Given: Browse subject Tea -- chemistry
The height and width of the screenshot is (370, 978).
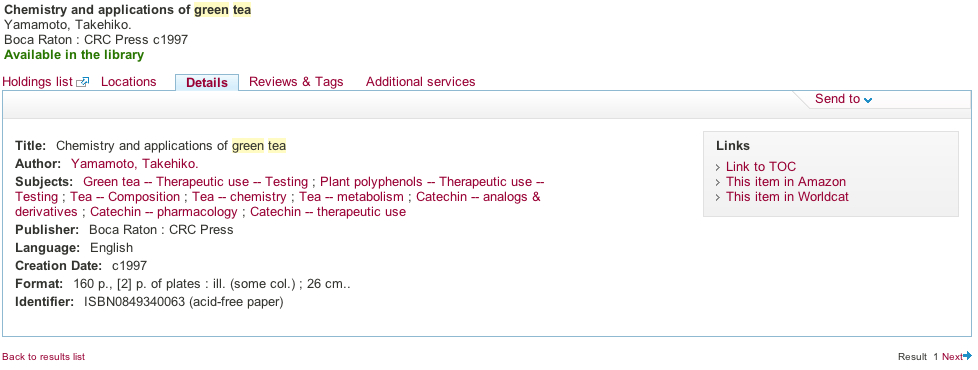Looking at the screenshot, I should click(239, 197).
